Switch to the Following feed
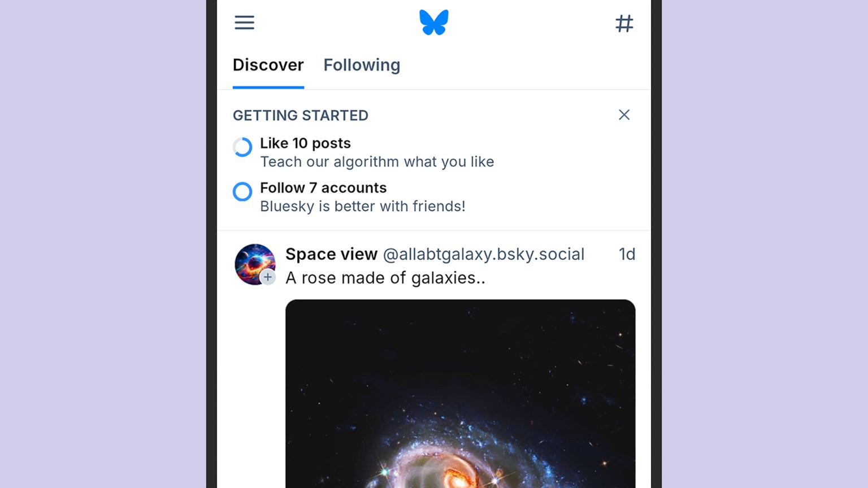This screenshot has width=868, height=488. pyautogui.click(x=362, y=65)
